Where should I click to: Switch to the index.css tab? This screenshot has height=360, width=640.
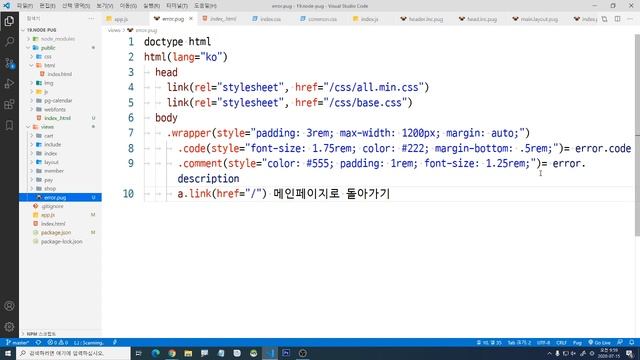point(270,19)
